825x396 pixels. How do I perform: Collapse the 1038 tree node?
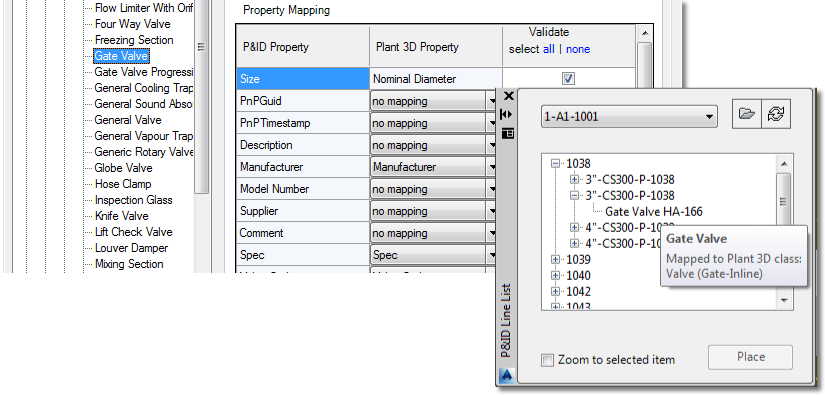pos(555,164)
